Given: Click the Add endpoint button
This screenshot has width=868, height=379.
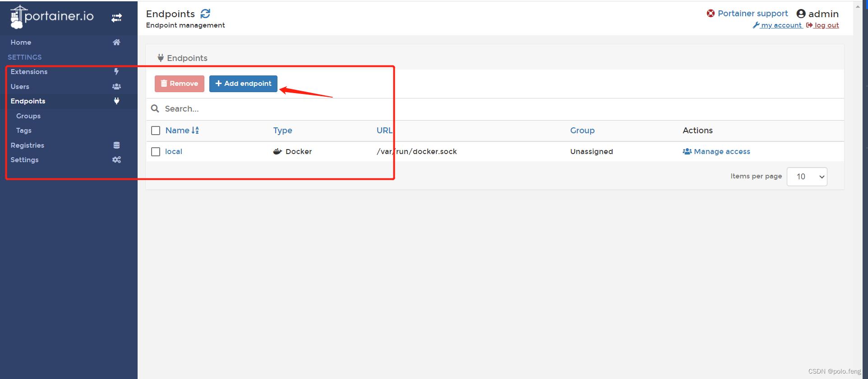Looking at the screenshot, I should (243, 84).
